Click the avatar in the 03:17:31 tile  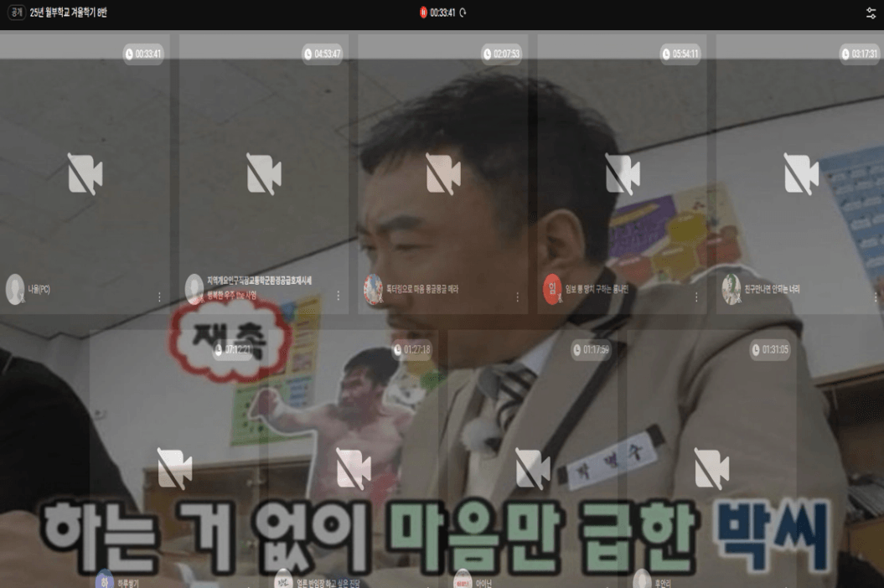[731, 289]
